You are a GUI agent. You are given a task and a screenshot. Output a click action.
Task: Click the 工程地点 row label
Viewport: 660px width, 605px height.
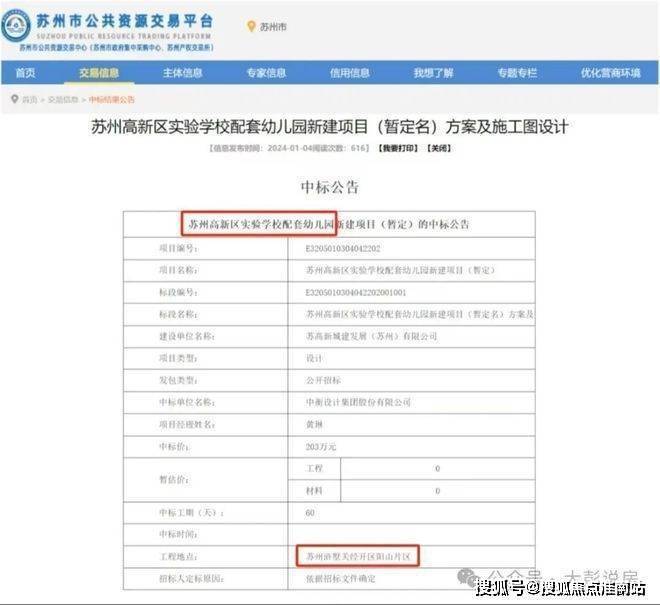click(178, 557)
